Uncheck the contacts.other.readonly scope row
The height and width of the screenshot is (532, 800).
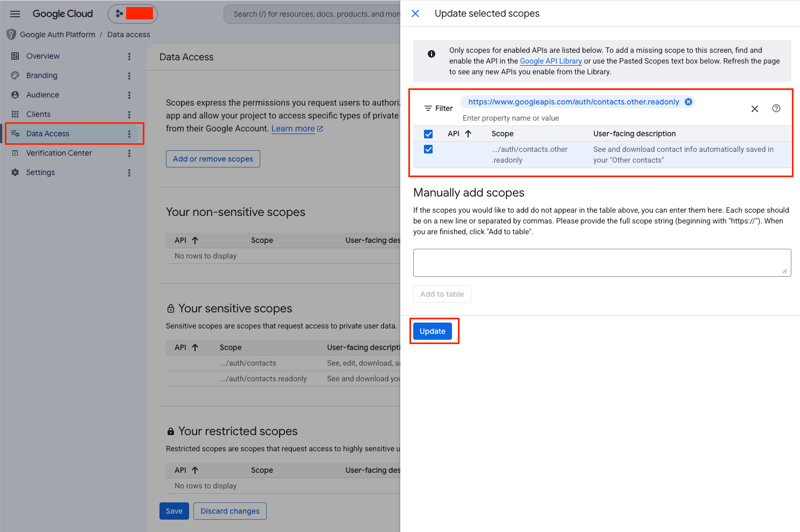tap(428, 149)
